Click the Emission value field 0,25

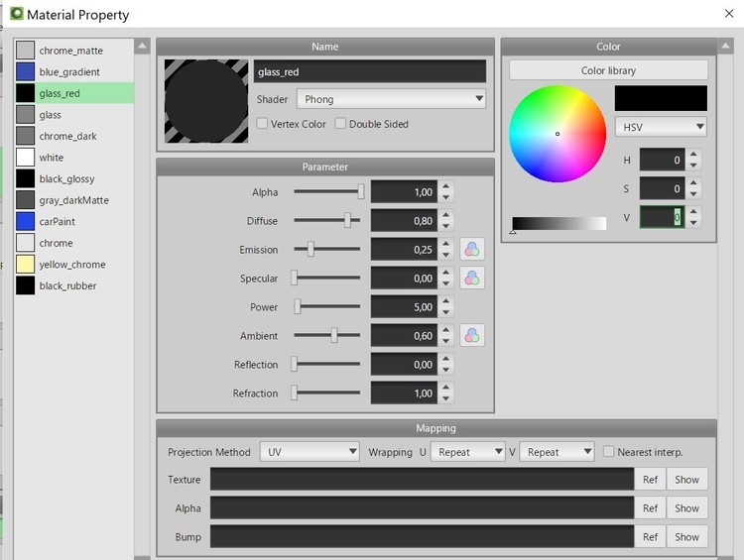405,250
